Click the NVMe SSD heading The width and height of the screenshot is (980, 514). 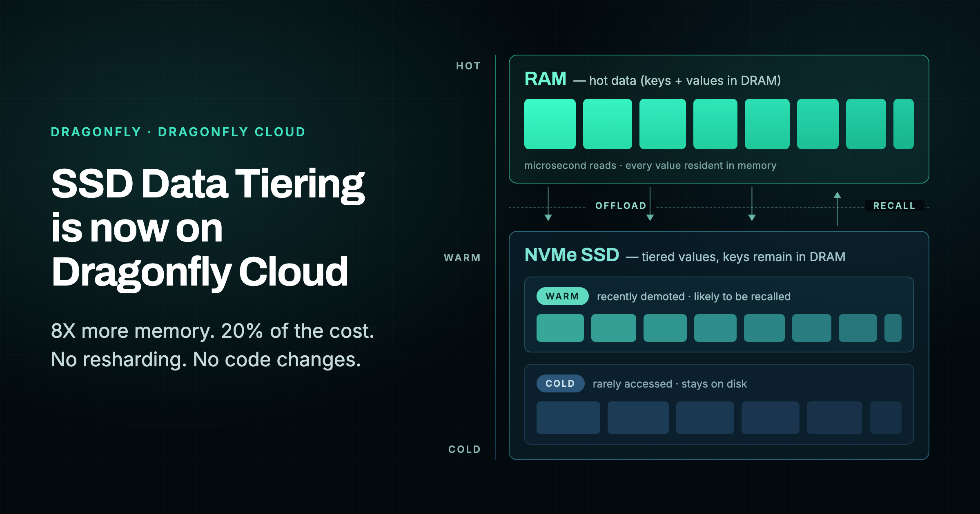click(572, 255)
